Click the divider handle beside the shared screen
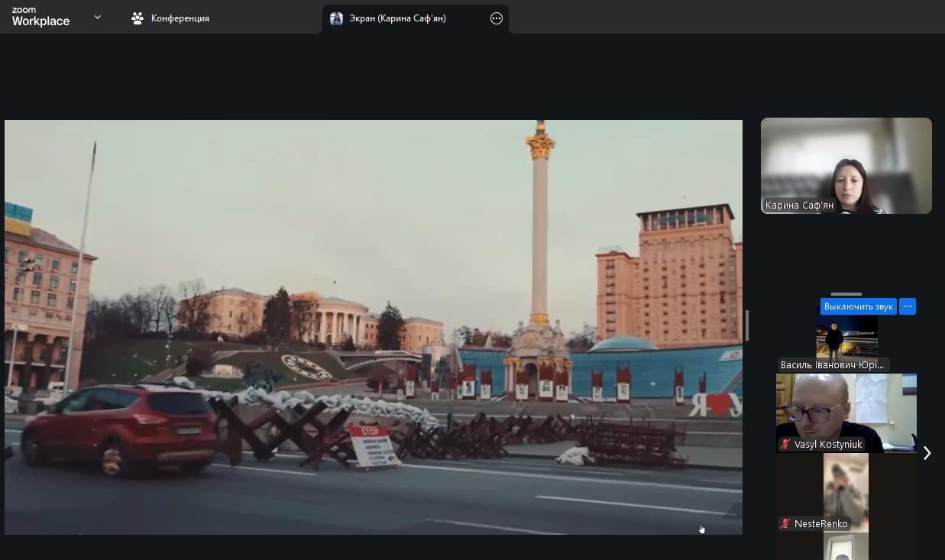Image resolution: width=945 pixels, height=560 pixels. 747,326
